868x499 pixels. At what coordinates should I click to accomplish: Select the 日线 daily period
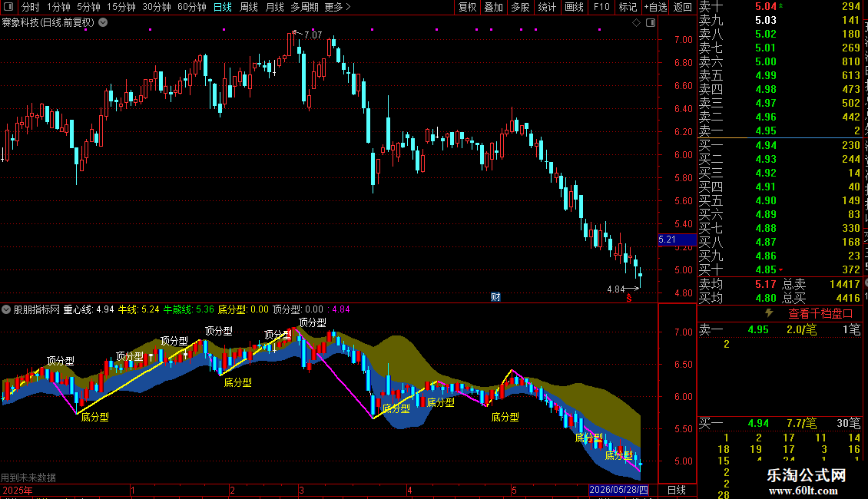(223, 7)
